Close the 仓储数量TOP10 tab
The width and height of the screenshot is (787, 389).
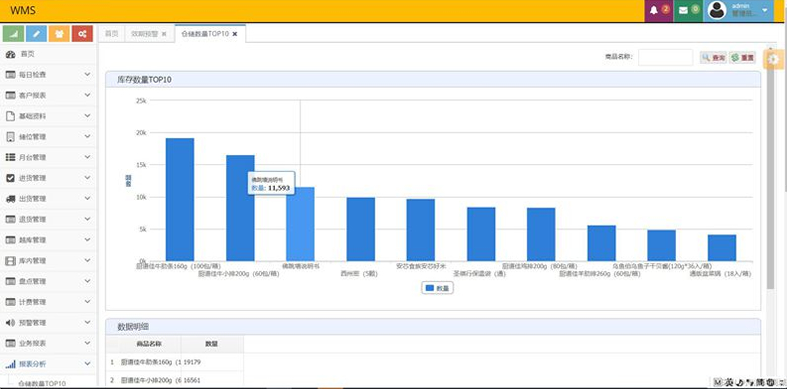click(235, 34)
